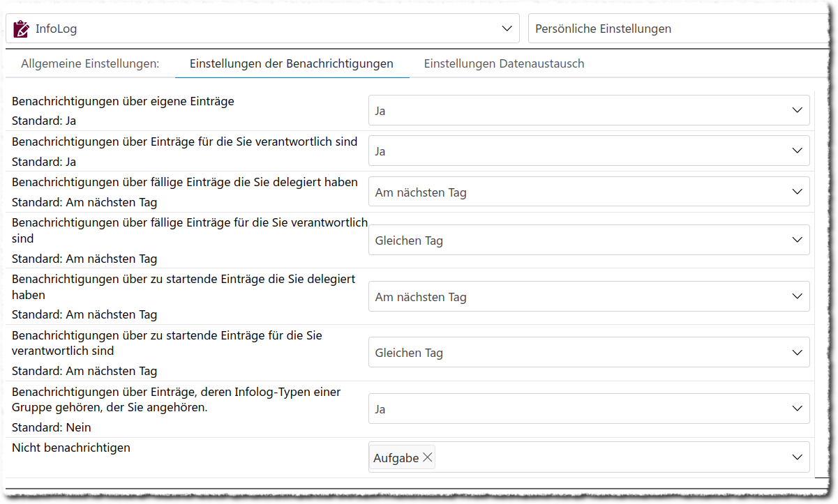Image resolution: width=838 pixels, height=504 pixels.
Task: Remove the Aufgabe tag with its X icon
Action: click(428, 457)
